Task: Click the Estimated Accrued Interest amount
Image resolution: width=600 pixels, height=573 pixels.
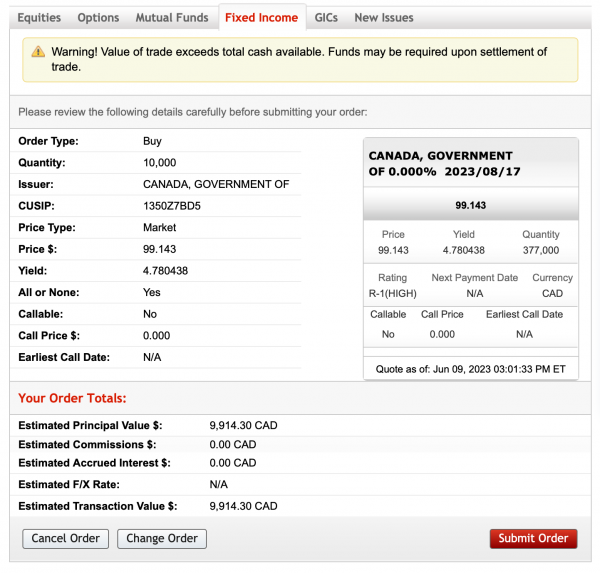Action: click(x=233, y=463)
